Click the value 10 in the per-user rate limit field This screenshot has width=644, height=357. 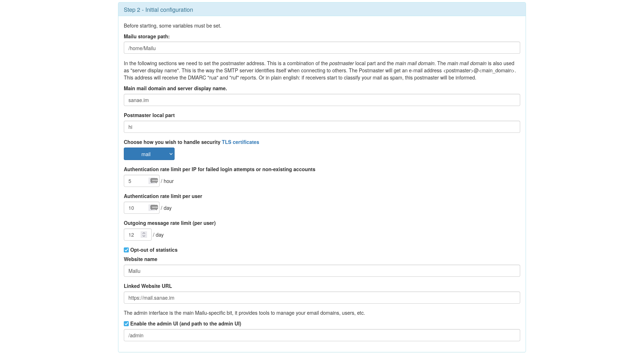[131, 208]
